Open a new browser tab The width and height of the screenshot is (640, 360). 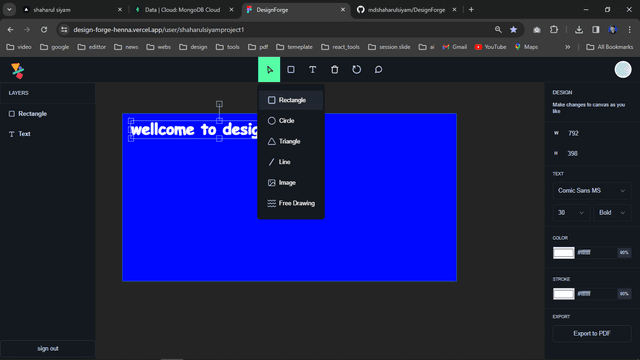coord(471,10)
